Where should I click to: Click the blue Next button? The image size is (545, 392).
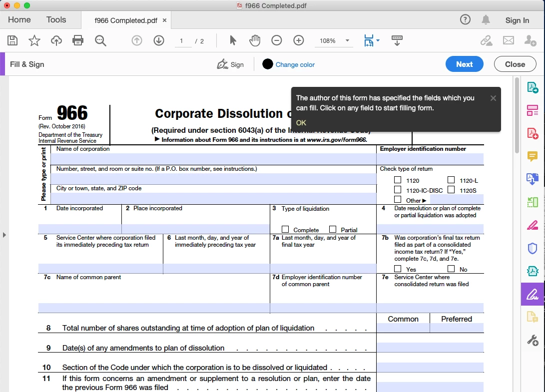click(x=465, y=64)
